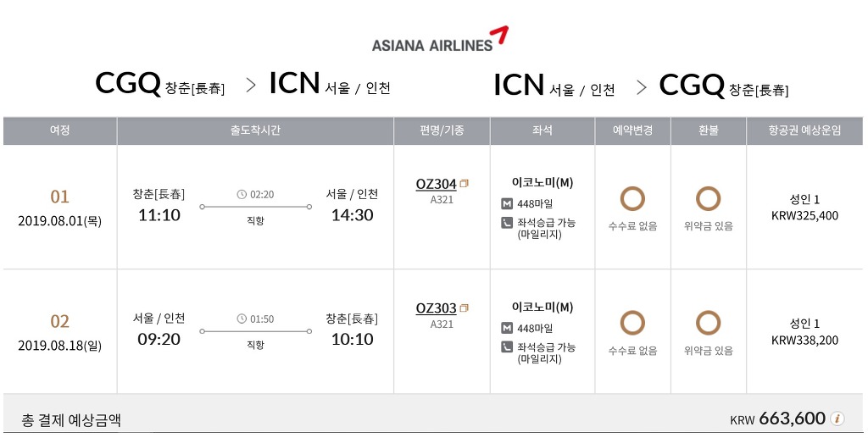Open popup icon next to OZ304
Viewport: 868px width, 438px height.
pyautogui.click(x=465, y=183)
